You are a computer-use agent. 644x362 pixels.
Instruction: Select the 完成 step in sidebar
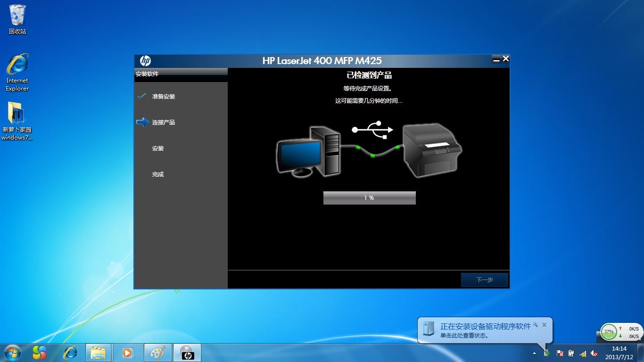(157, 174)
